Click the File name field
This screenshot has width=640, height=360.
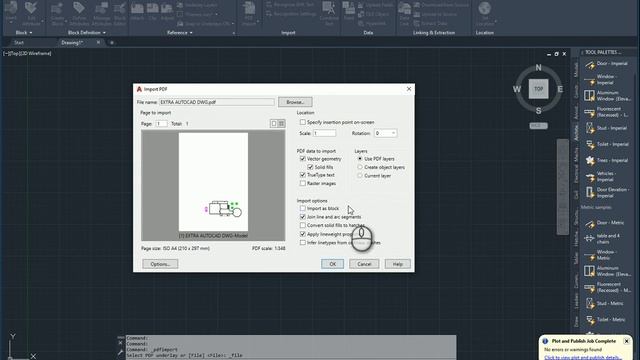217,102
